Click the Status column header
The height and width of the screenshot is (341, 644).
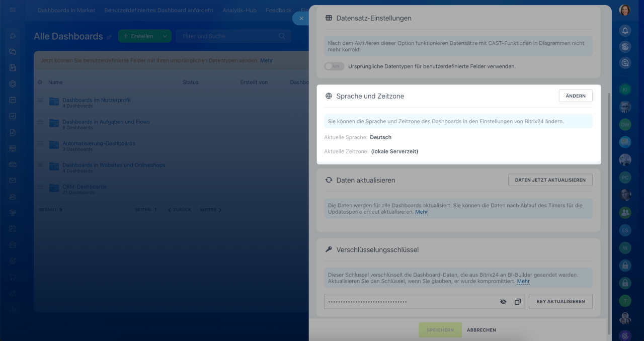pos(191,82)
